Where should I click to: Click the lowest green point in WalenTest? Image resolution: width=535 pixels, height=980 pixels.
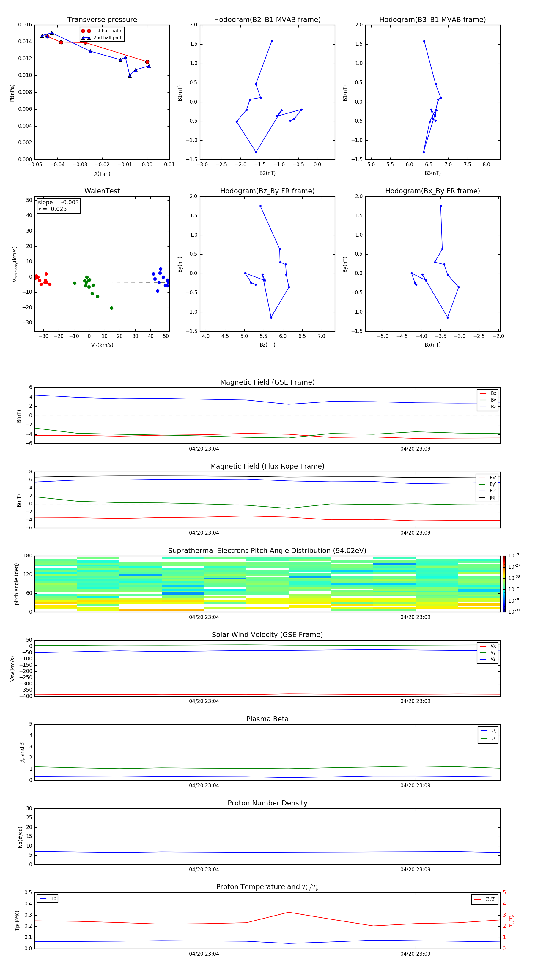111,308
